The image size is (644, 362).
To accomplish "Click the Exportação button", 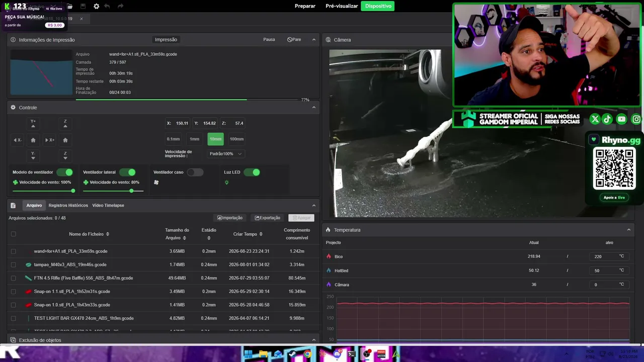I will pyautogui.click(x=268, y=218).
